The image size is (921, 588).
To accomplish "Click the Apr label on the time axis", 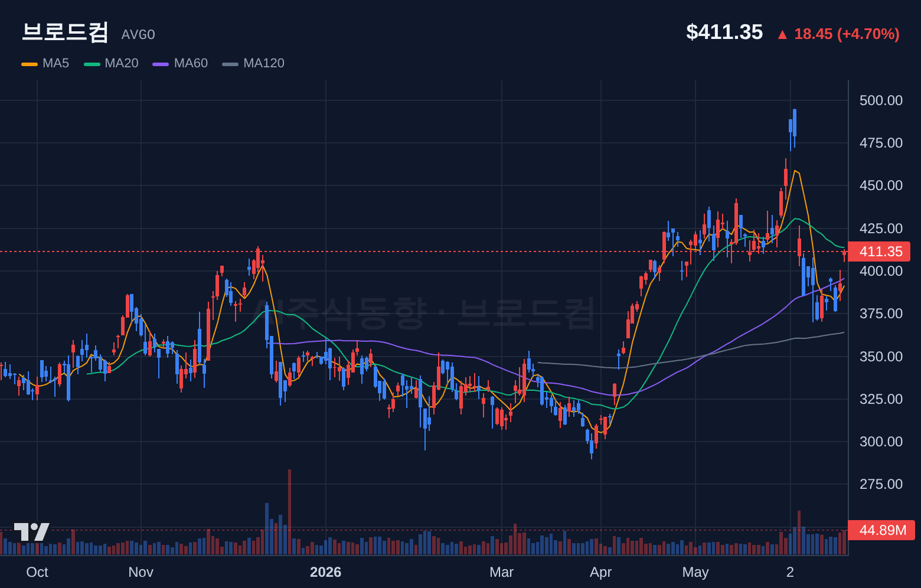I will tap(601, 572).
